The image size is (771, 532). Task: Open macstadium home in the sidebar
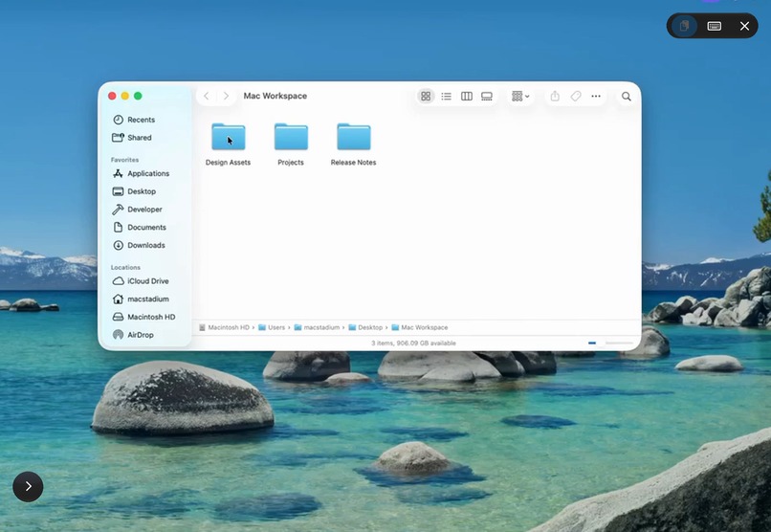click(145, 299)
